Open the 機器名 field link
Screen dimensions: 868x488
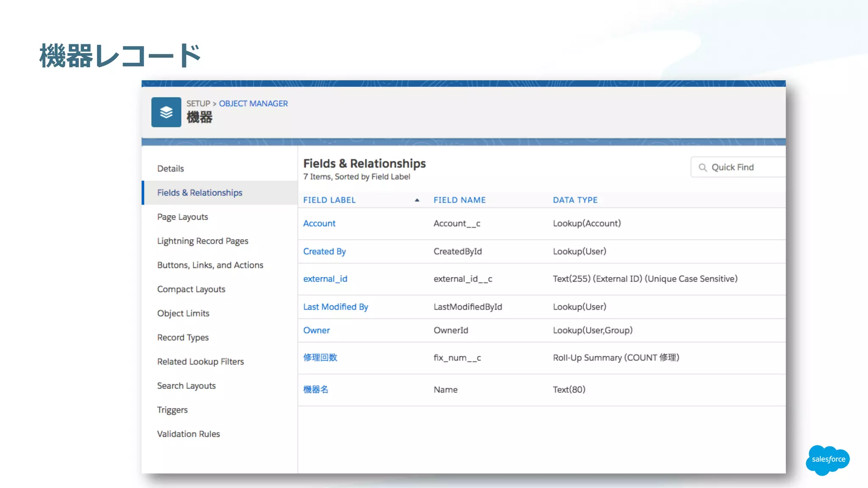point(316,389)
